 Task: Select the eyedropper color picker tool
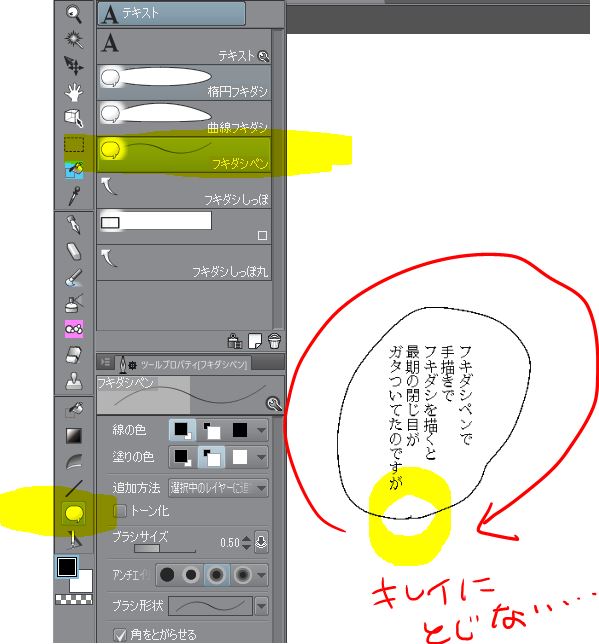(x=74, y=196)
